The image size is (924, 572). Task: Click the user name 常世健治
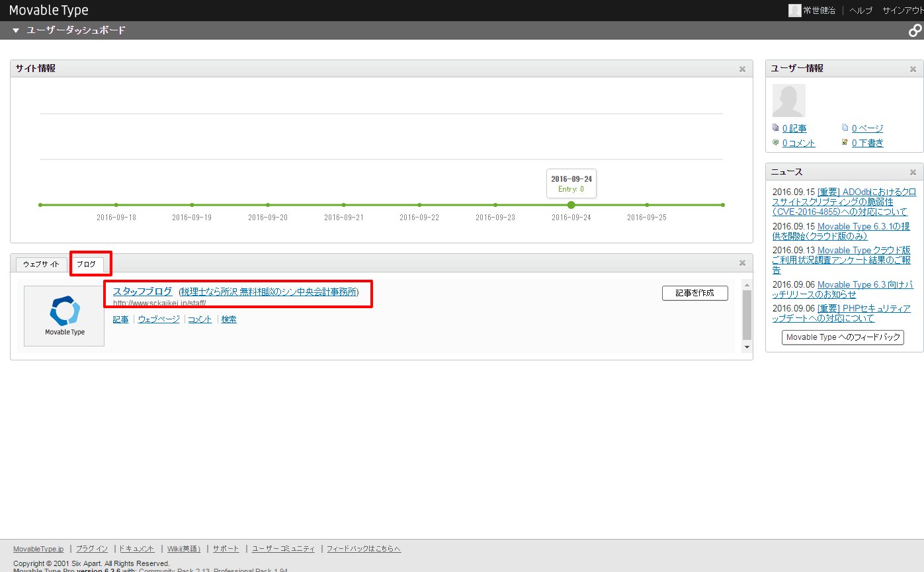[x=819, y=11]
